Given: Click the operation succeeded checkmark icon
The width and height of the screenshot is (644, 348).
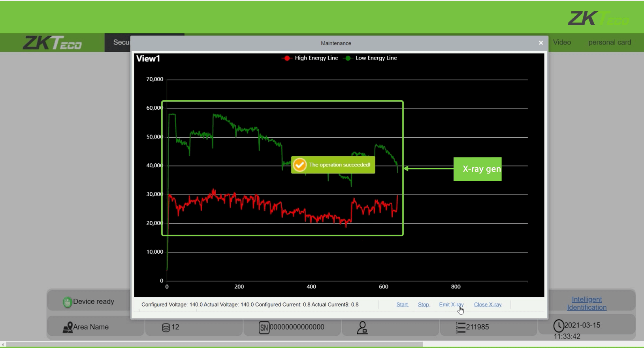Looking at the screenshot, I should click(300, 165).
